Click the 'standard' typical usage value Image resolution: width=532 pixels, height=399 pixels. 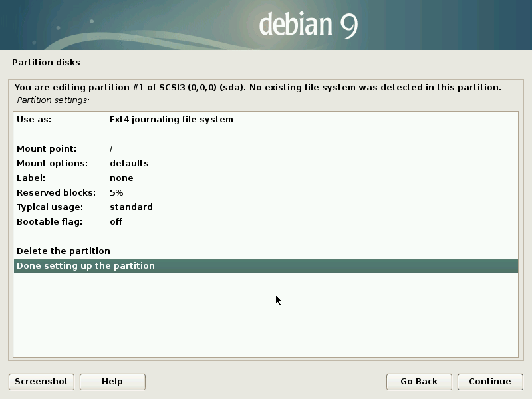click(x=131, y=207)
